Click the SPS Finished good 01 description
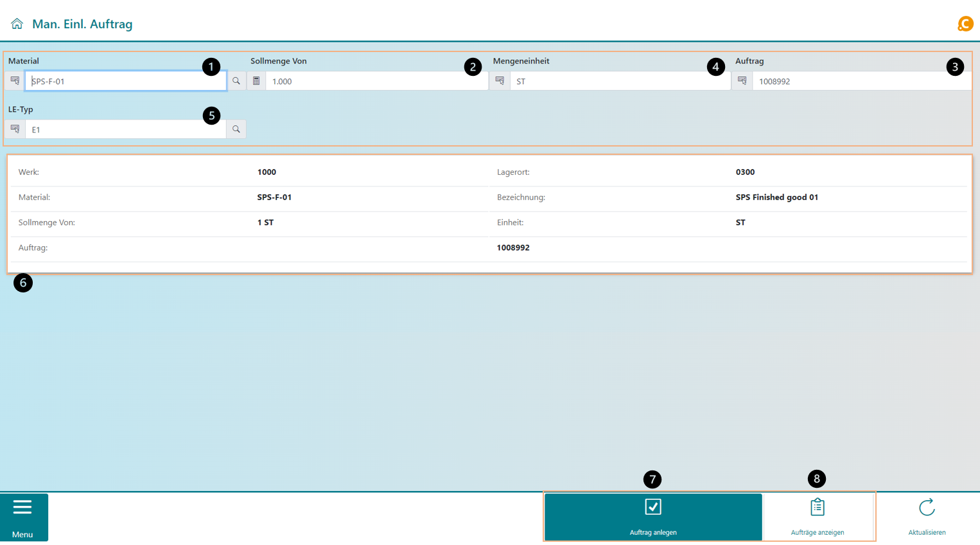Image resolution: width=980 pixels, height=545 pixels. pos(776,197)
